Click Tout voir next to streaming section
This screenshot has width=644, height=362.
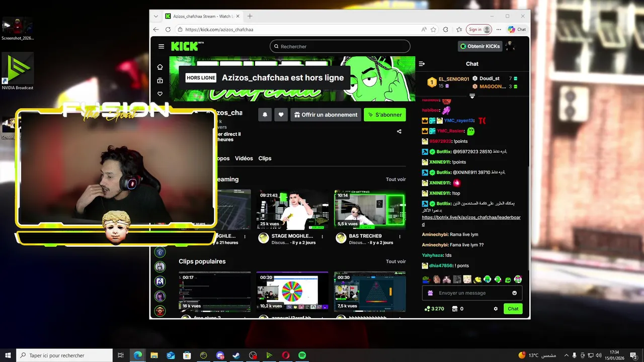coord(395,179)
